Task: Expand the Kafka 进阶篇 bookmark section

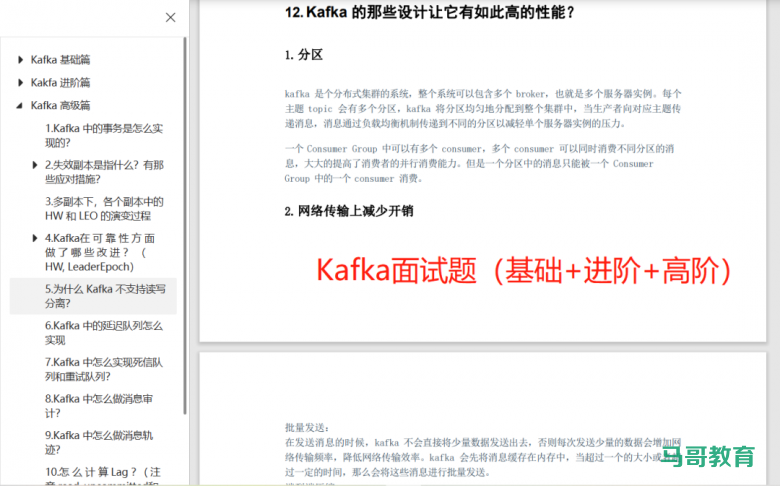Action: [x=20, y=83]
